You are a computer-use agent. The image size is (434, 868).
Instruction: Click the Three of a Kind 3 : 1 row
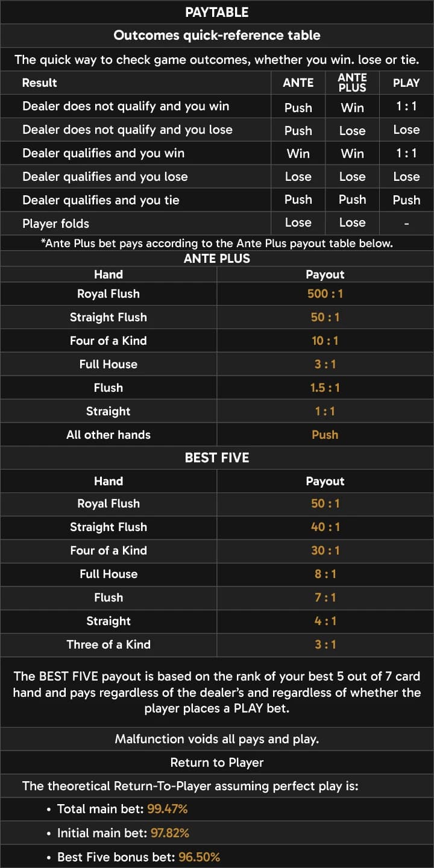(217, 644)
